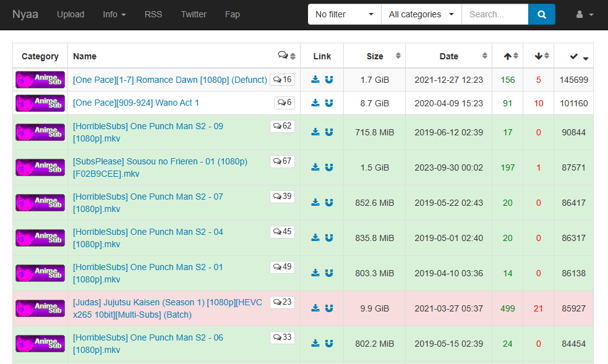Open [One Pace][909-924] Wano Act 1 page
Viewport: 608px width, 364px height.
135,103
